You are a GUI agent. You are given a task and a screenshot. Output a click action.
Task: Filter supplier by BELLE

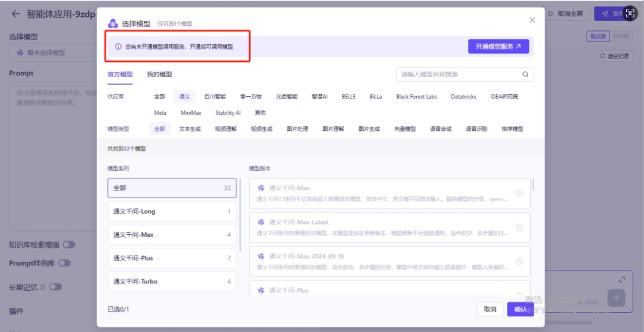click(348, 97)
